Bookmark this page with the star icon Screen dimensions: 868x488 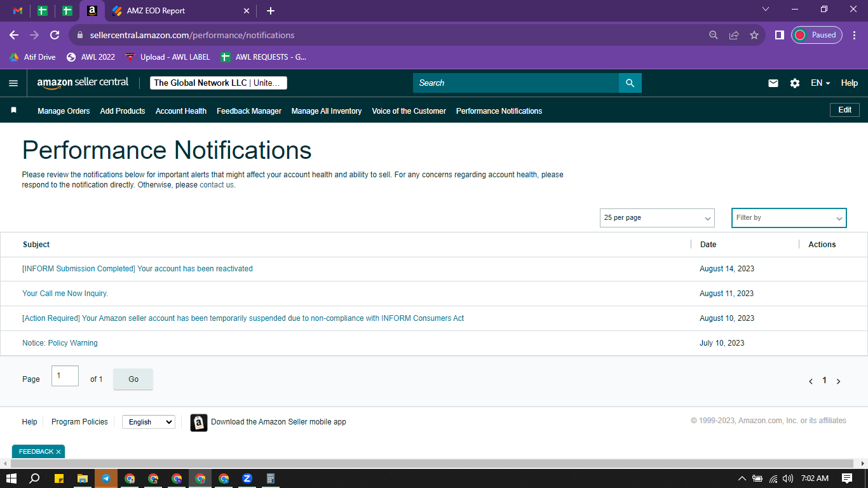pos(754,35)
